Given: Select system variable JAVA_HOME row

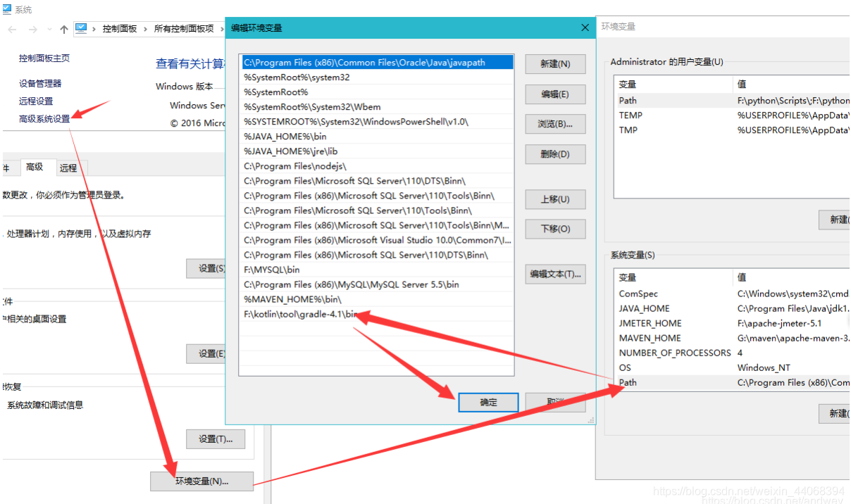Looking at the screenshot, I should [732, 308].
